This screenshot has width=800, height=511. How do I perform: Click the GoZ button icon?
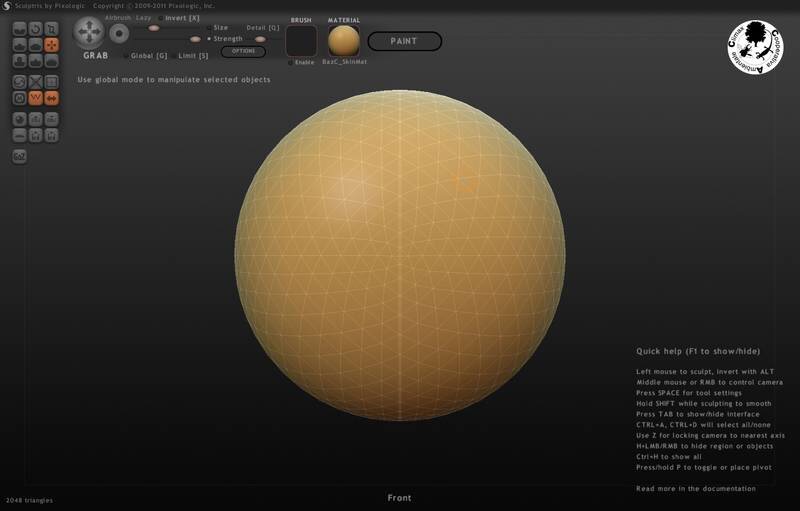(x=20, y=156)
